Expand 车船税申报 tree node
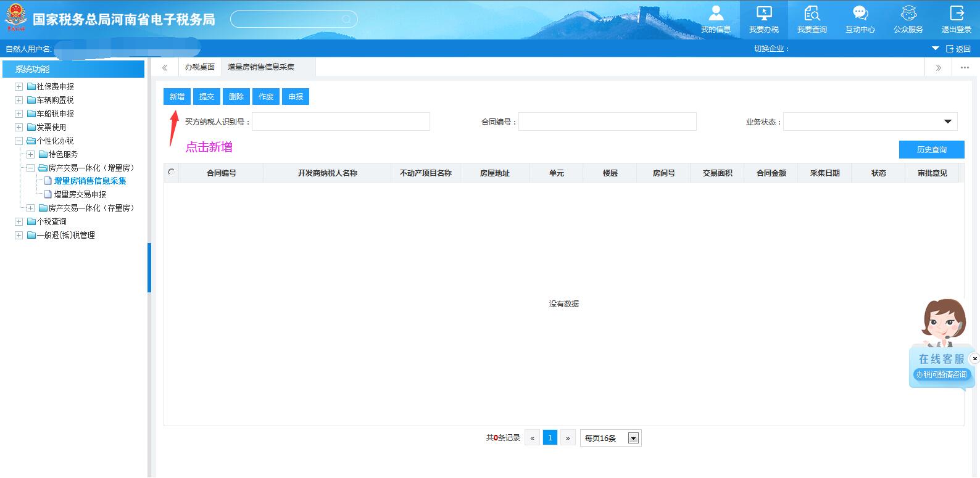 click(x=19, y=114)
